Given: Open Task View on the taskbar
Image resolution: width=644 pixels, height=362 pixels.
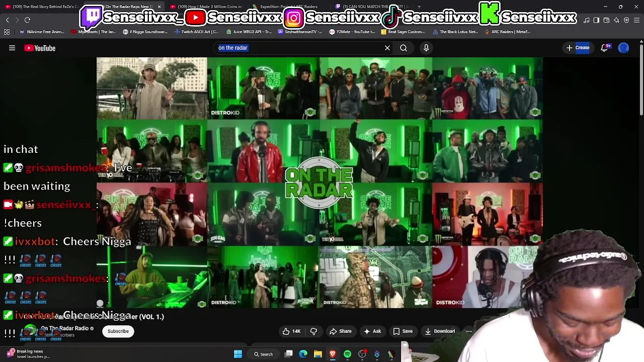Looking at the screenshot, I should point(289,354).
